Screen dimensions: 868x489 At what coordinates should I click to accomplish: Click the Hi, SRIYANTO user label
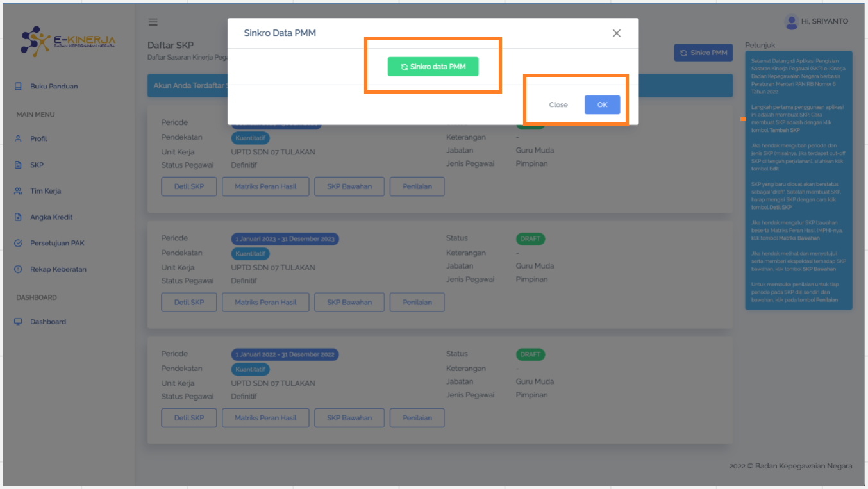click(x=824, y=22)
